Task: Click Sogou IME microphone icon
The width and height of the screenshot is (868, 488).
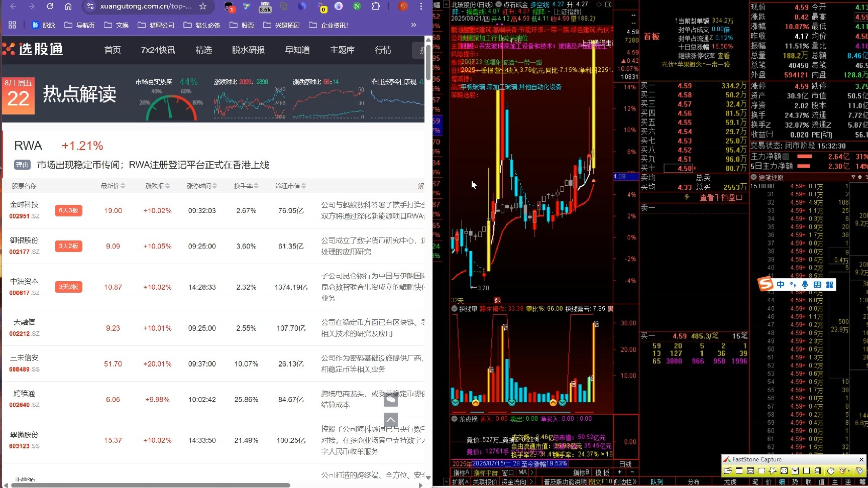Action: coord(805,285)
